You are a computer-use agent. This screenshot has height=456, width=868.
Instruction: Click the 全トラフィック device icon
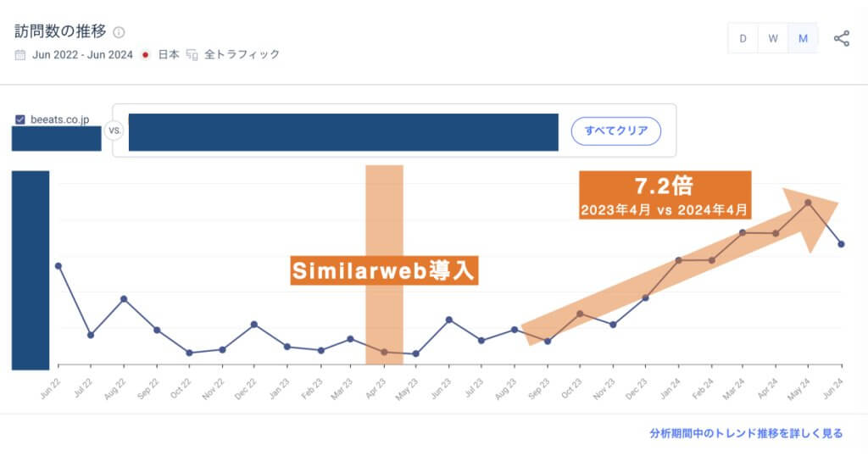192,54
